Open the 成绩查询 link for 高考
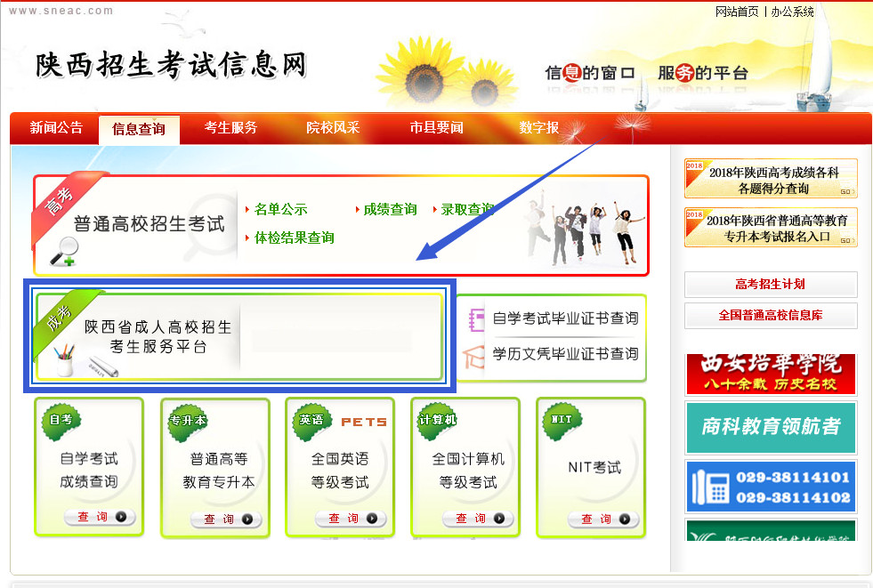Image resolution: width=873 pixels, height=588 pixels. [x=390, y=210]
